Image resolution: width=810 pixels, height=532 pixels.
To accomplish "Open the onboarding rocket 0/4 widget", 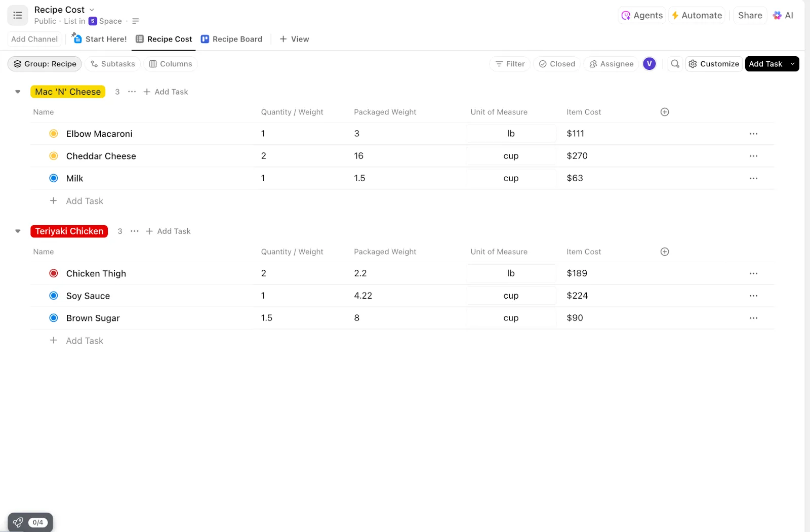I will [x=30, y=522].
